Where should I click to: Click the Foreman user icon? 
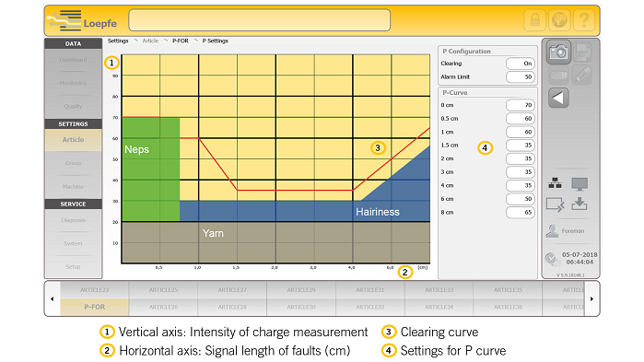point(552,231)
